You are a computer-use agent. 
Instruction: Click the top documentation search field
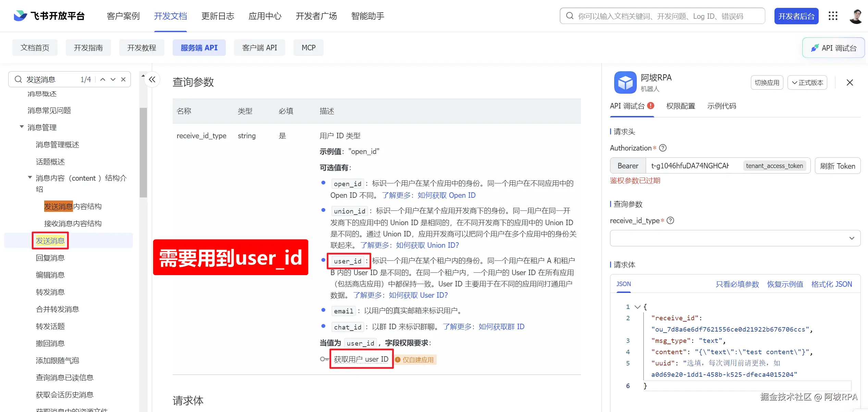pos(662,16)
